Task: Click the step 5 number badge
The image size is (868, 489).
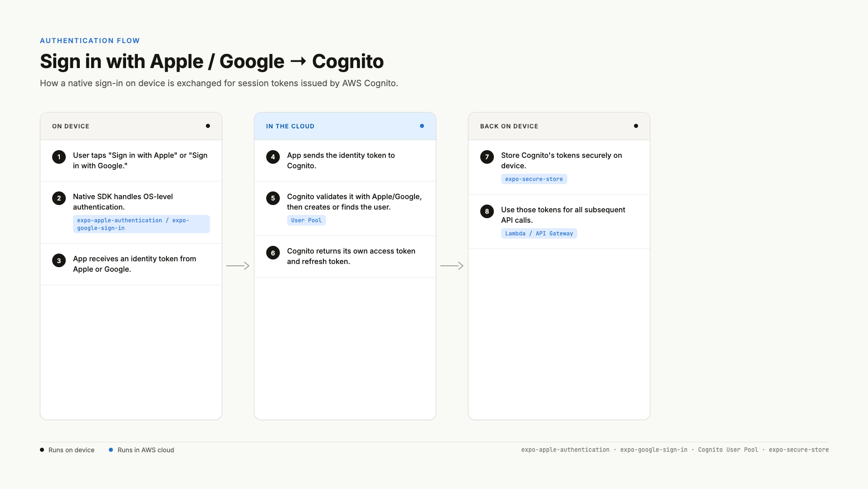Action: tap(273, 198)
